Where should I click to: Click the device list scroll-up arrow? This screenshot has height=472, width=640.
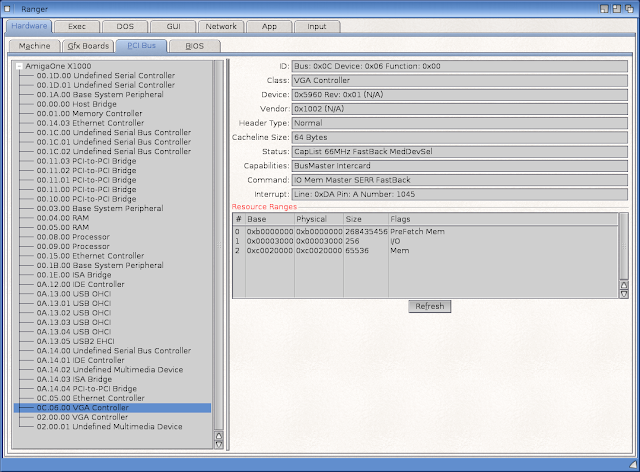coord(218,435)
